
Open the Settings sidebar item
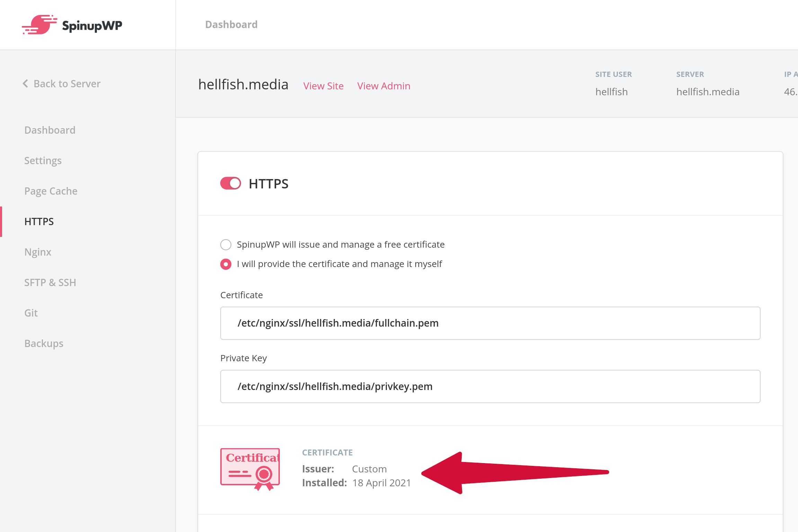(x=43, y=160)
